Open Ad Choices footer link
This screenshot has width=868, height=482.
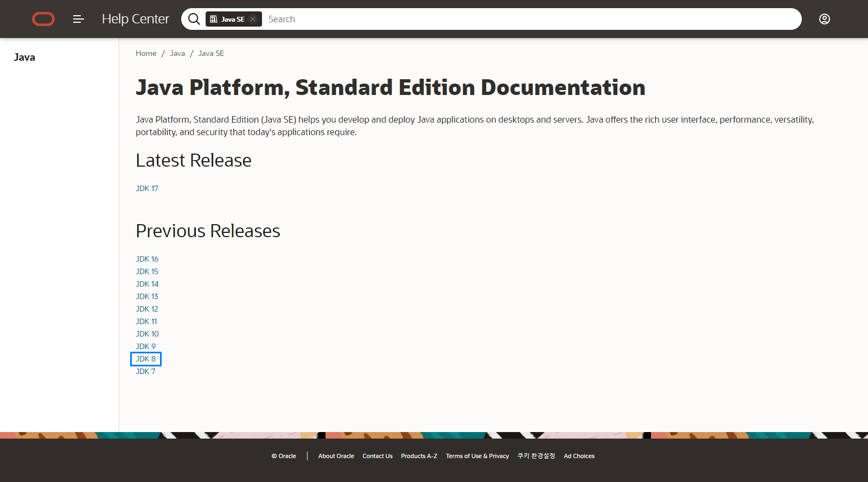(x=579, y=456)
